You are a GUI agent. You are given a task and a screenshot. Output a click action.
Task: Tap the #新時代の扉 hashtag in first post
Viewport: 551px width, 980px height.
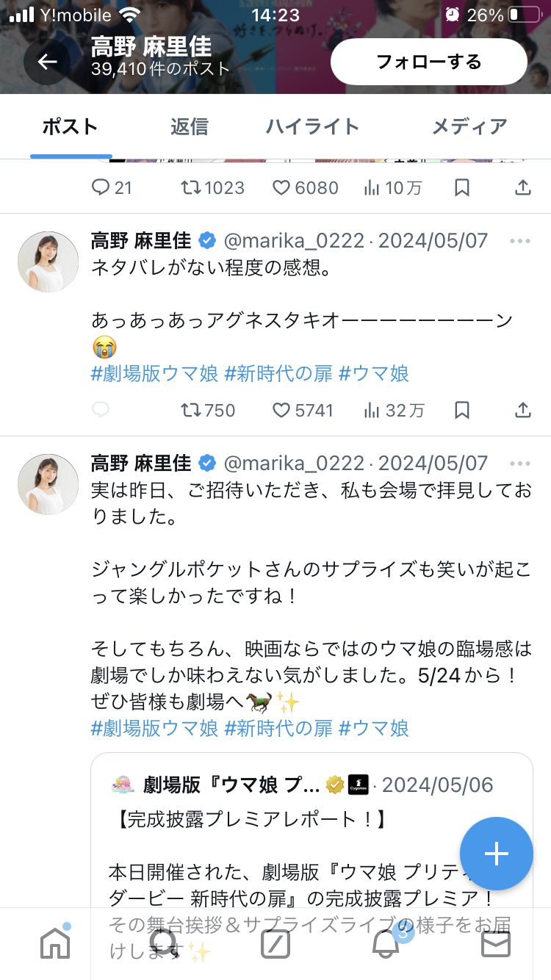278,373
